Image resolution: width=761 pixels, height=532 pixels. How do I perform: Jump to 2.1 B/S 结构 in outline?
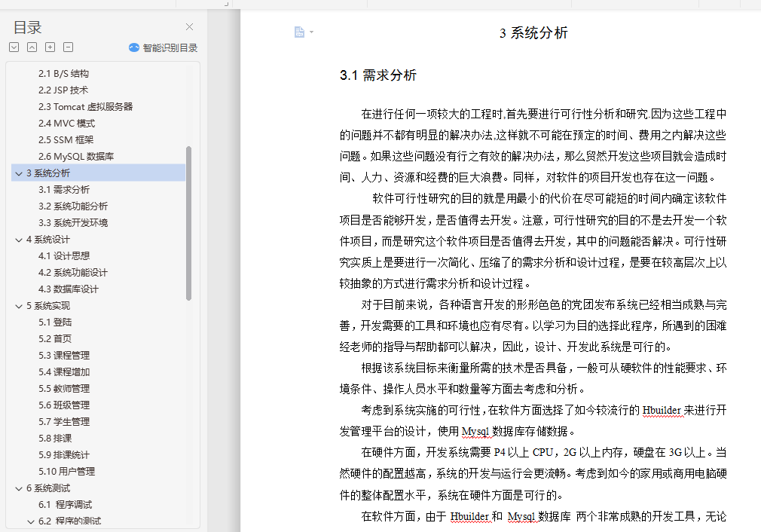click(x=63, y=74)
